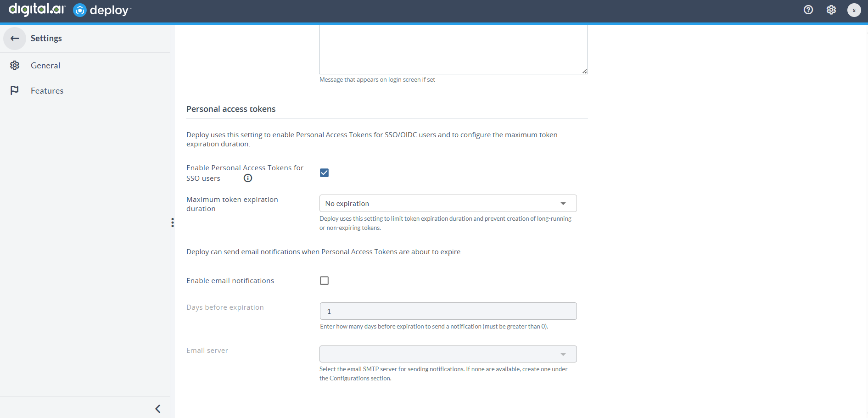Open the settings gear in top bar
This screenshot has height=418, width=868.
point(831,10)
